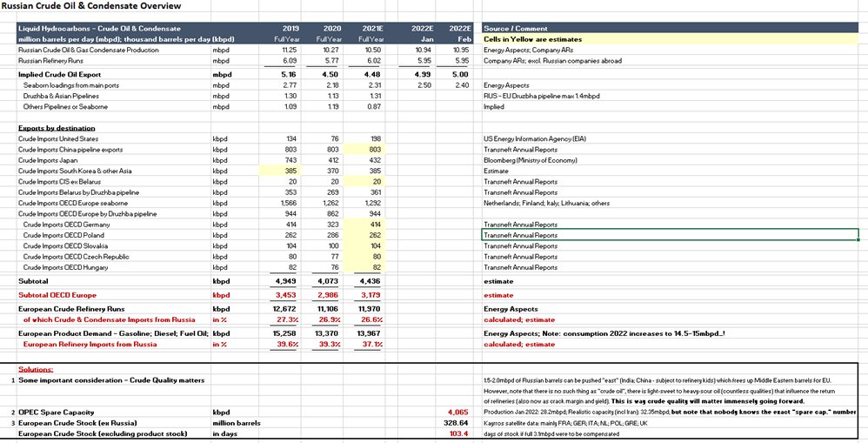Select the Others Pipelines or Seaborne label
868x443 pixels.
tap(65, 106)
